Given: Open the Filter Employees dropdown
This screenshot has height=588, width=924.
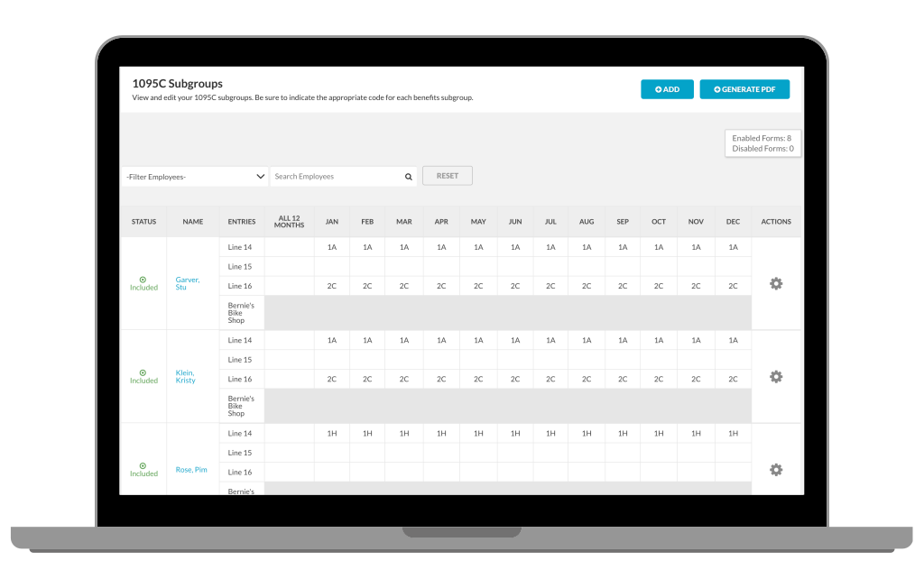Looking at the screenshot, I should coord(195,177).
